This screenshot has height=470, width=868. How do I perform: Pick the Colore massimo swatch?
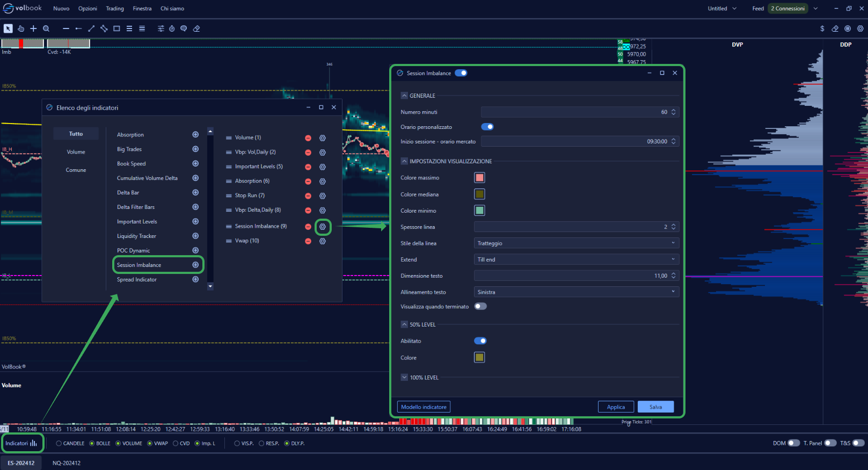point(479,178)
